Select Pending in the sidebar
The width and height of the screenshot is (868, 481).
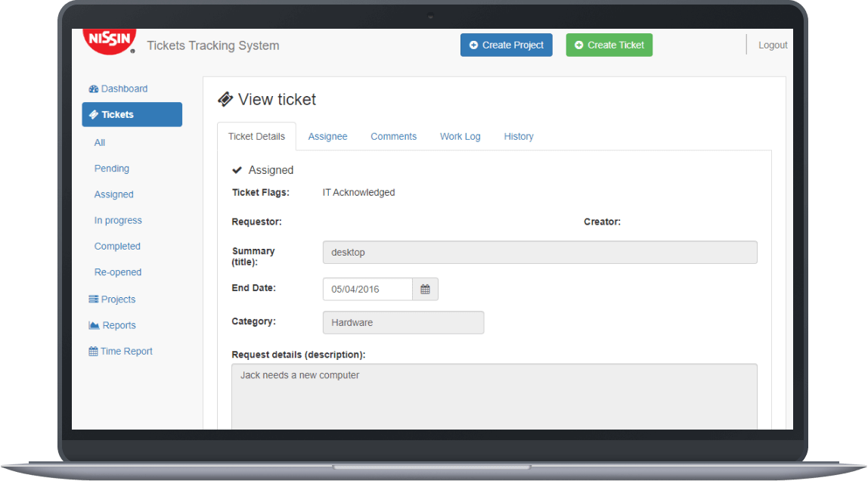[x=111, y=168]
